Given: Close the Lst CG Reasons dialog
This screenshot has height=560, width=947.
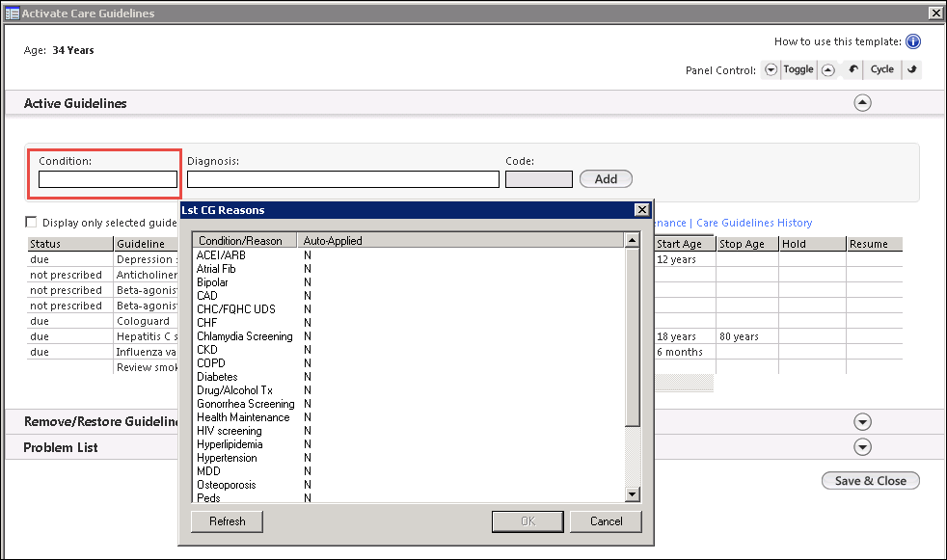Looking at the screenshot, I should click(x=641, y=210).
